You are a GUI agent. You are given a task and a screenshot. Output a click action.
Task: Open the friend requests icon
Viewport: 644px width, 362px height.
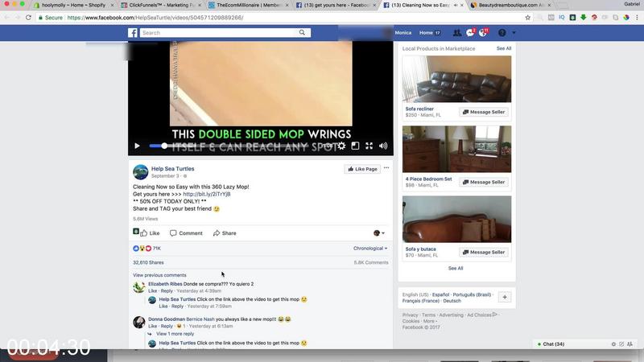(456, 33)
